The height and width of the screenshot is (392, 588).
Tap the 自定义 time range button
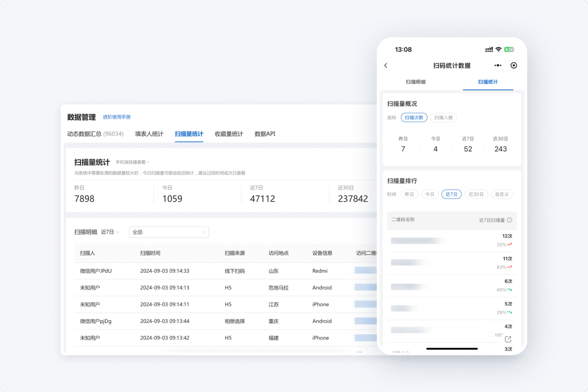pos(501,194)
